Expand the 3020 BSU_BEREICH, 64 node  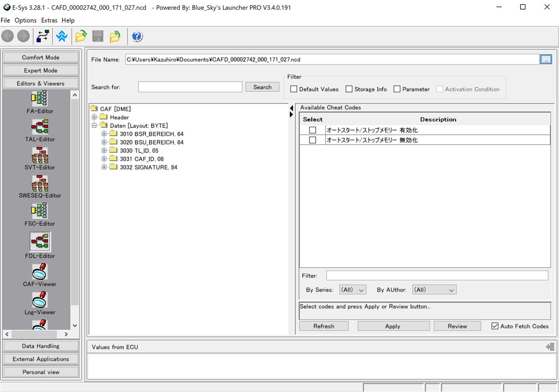(x=104, y=142)
